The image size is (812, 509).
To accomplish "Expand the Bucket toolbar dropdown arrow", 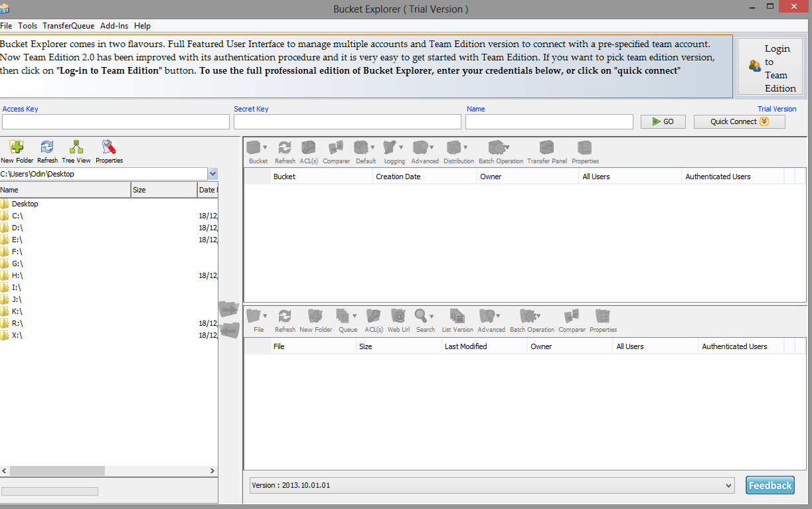I will click(x=266, y=147).
